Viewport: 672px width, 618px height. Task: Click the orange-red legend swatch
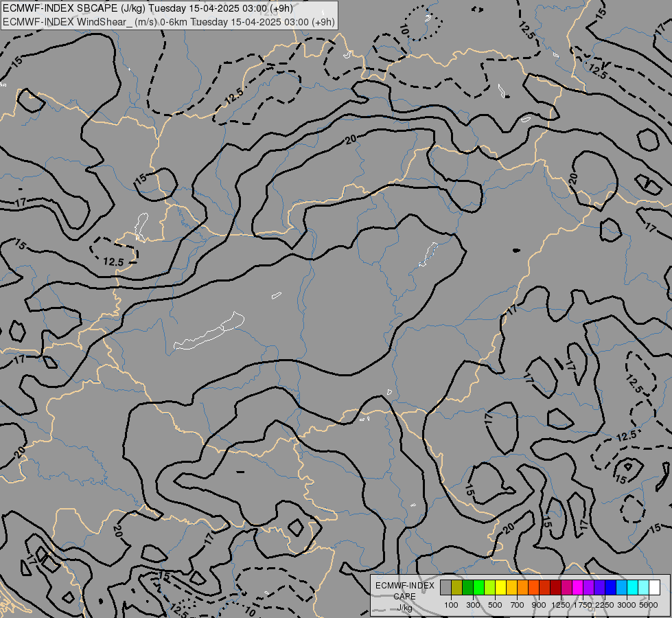click(x=533, y=588)
